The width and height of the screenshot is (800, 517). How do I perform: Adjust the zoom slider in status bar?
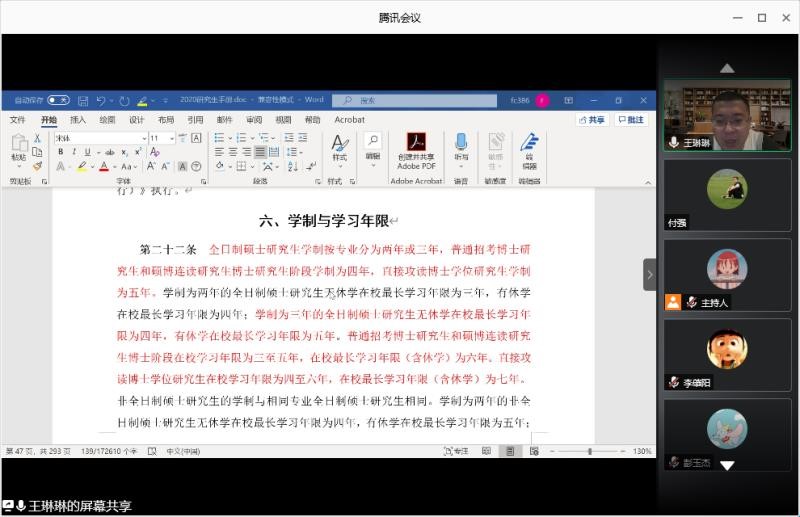(589, 452)
